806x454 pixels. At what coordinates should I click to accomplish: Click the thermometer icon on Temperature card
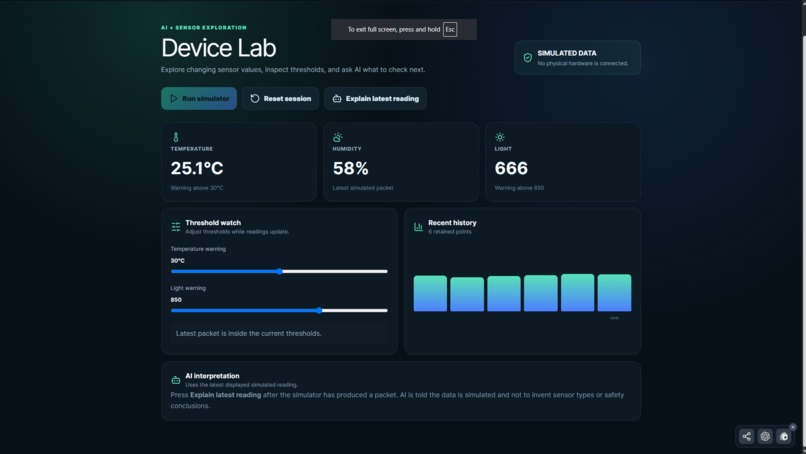[x=176, y=137]
